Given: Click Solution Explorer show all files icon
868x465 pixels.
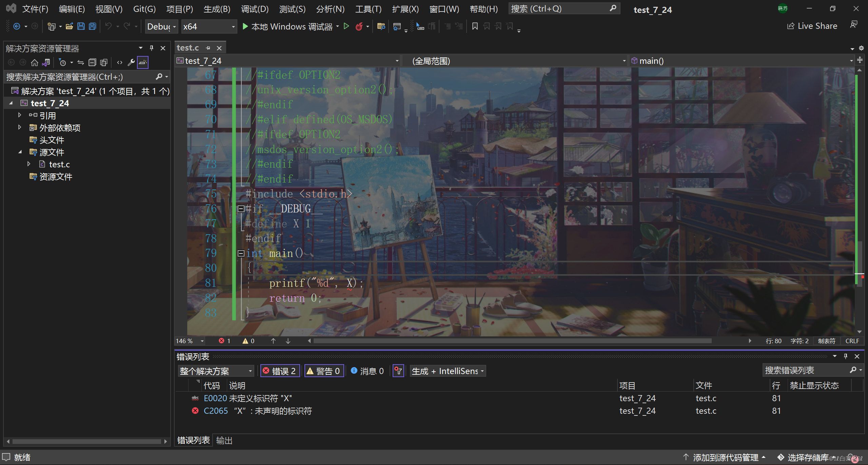Looking at the screenshot, I should (104, 62).
